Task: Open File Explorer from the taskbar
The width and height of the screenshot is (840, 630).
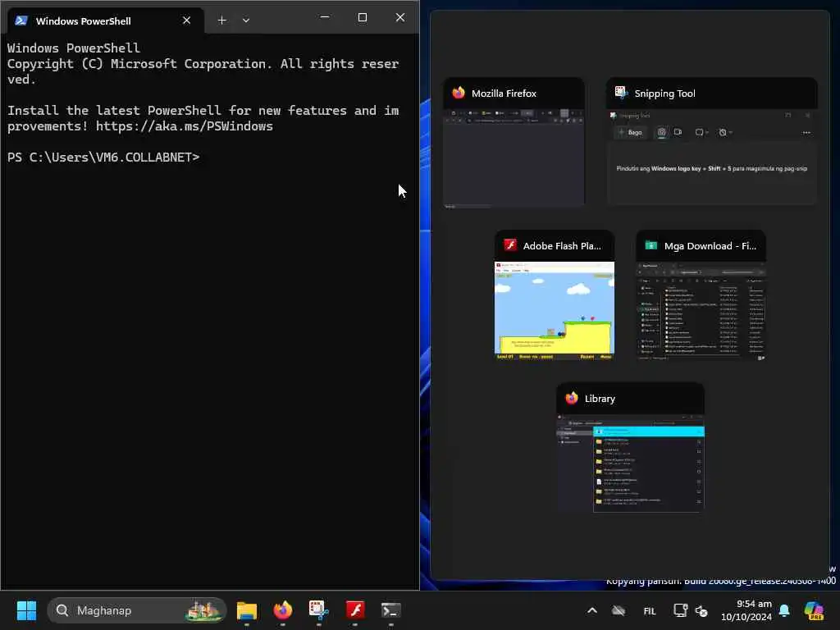Action: click(247, 610)
